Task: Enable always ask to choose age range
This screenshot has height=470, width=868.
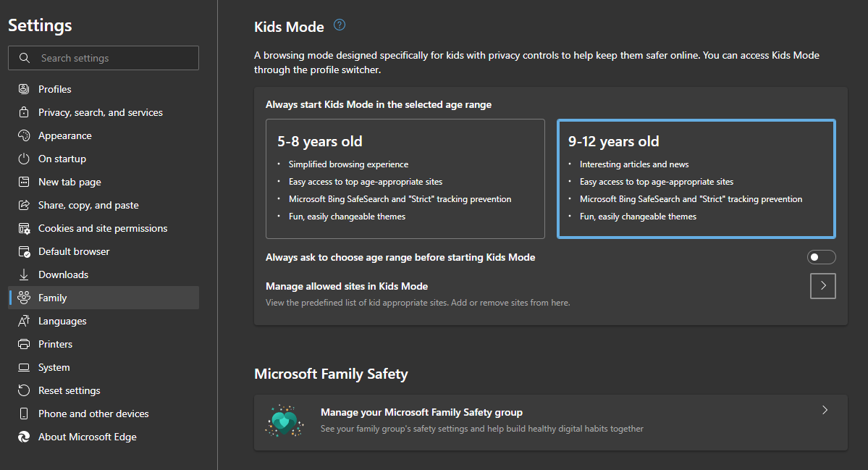Action: coord(821,256)
